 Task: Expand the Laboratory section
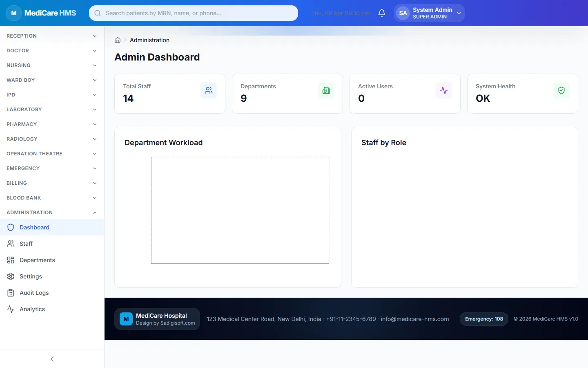click(x=52, y=110)
